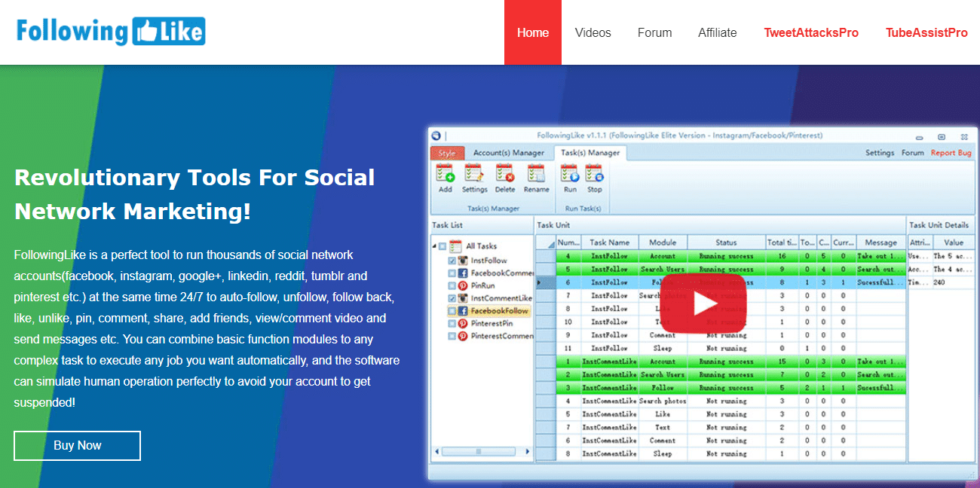The height and width of the screenshot is (488, 980).
Task: Click the Message column header
Action: coord(881,242)
